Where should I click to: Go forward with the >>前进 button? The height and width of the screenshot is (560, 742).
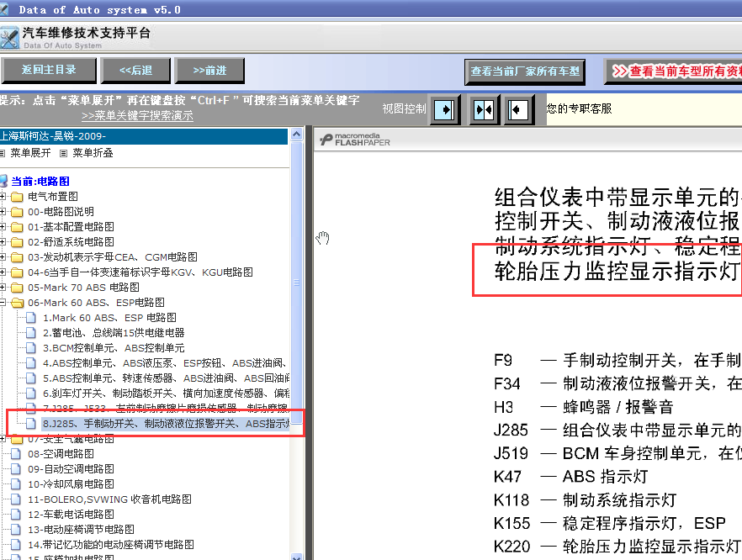tap(209, 71)
